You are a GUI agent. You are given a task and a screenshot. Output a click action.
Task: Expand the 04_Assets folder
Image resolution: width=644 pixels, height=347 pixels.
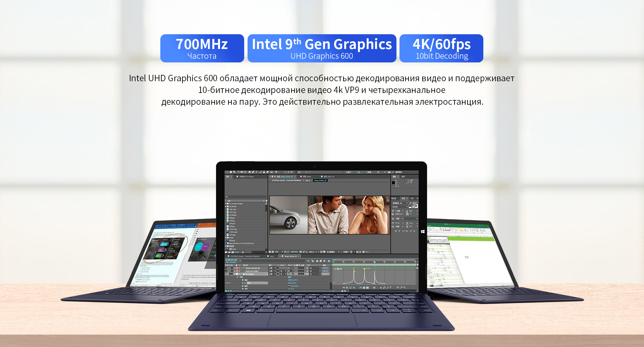(226, 206)
